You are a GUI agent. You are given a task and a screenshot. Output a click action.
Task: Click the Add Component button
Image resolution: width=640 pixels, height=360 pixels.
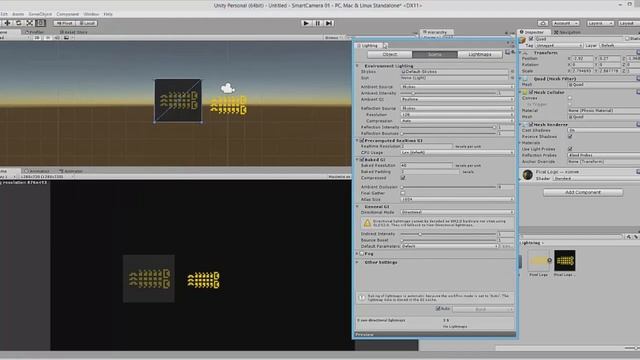tap(583, 192)
